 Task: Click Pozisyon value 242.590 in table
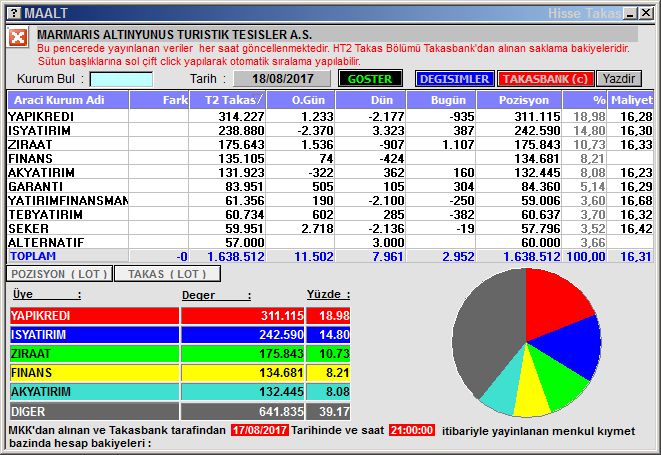point(537,131)
